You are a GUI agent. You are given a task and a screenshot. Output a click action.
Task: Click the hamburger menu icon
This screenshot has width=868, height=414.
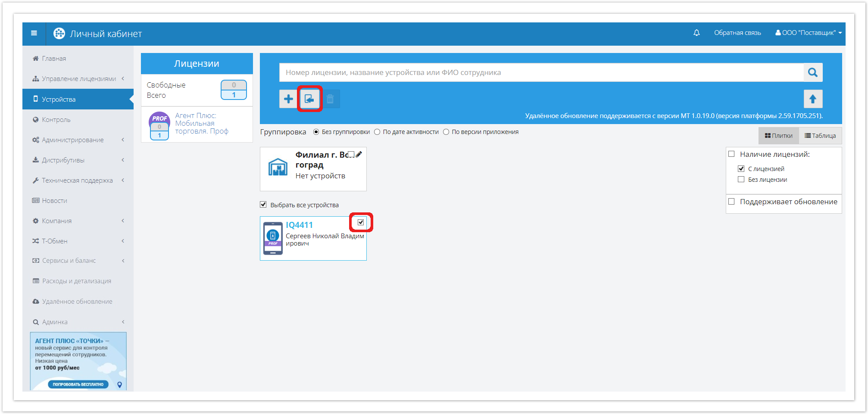(x=34, y=33)
